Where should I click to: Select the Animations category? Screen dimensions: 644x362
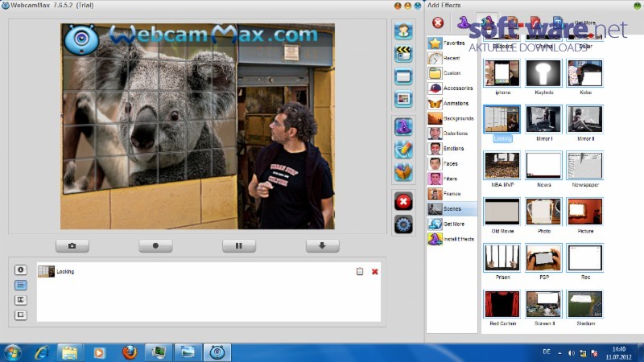tap(452, 104)
